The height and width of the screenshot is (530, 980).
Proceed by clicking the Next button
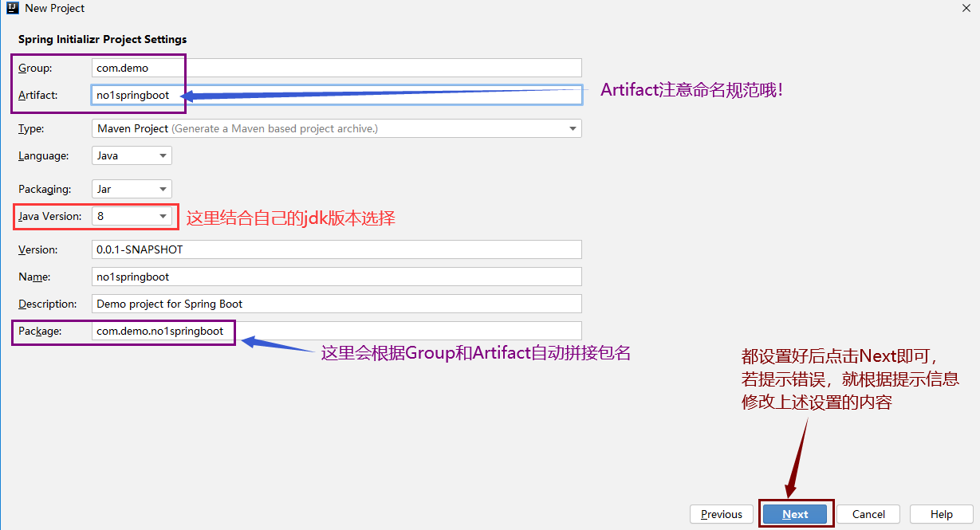(795, 514)
